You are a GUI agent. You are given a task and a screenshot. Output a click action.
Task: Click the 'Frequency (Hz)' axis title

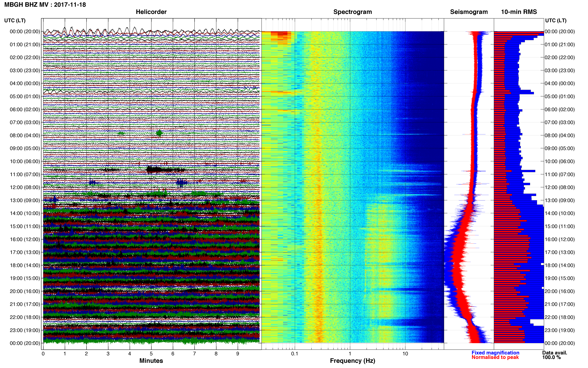(x=352, y=361)
